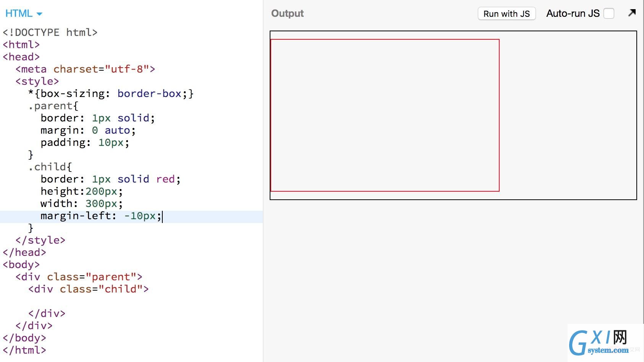Click the Run with JS button
The height and width of the screenshot is (362, 644).
pos(506,14)
